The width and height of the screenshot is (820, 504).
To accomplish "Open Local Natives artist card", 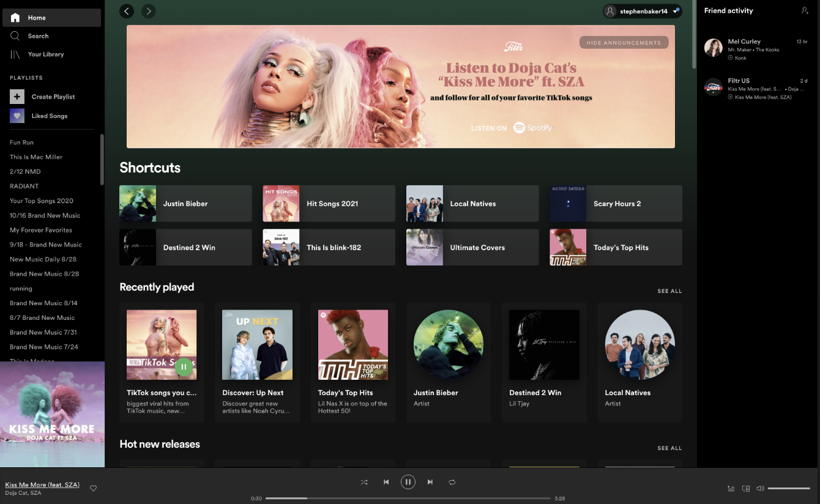I will pos(640,362).
